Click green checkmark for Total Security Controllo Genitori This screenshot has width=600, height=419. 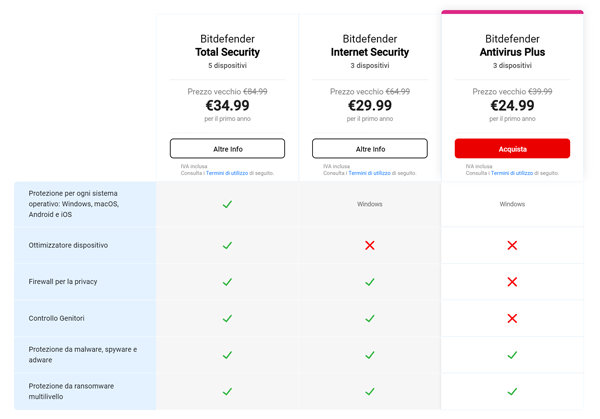227,318
